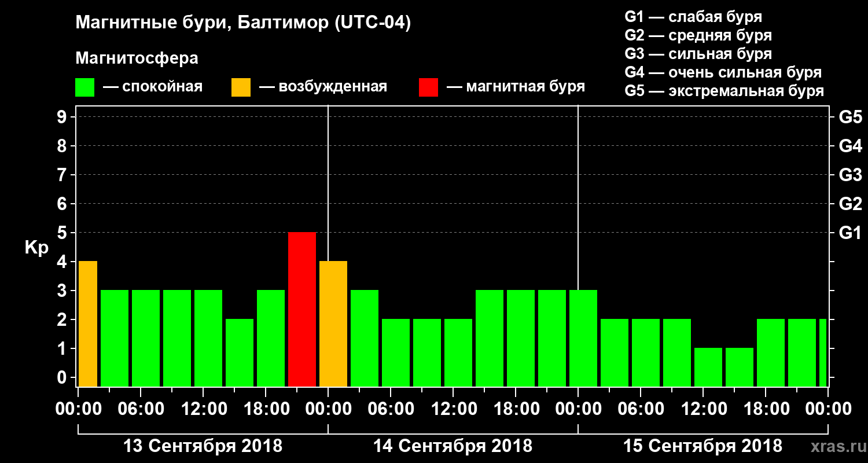This screenshot has width=868, height=463.
Task: Click the '00:00' tick starting 15 September
Action: tap(578, 409)
